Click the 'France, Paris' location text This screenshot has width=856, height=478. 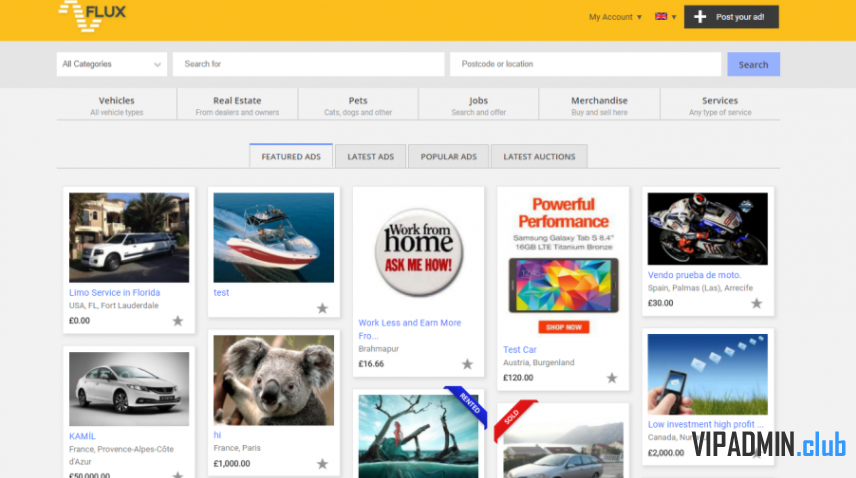click(x=237, y=448)
